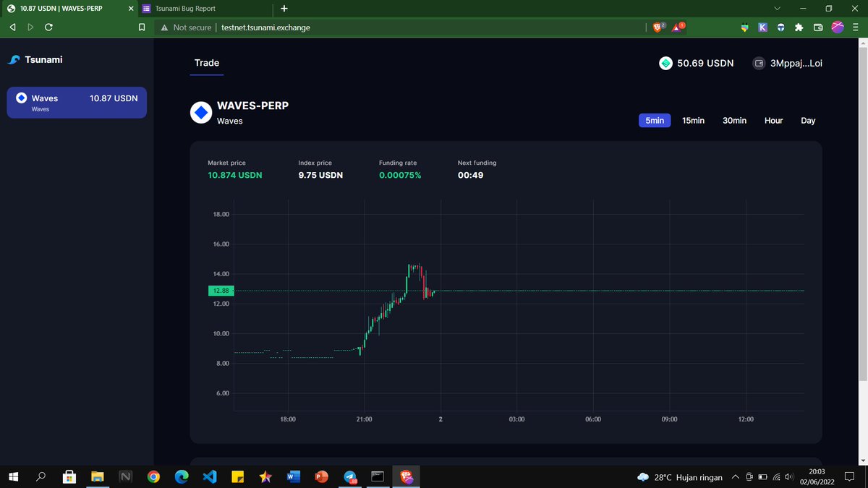Click the USDN token icon next to balance
Viewport: 868px width, 488px height.
point(665,64)
